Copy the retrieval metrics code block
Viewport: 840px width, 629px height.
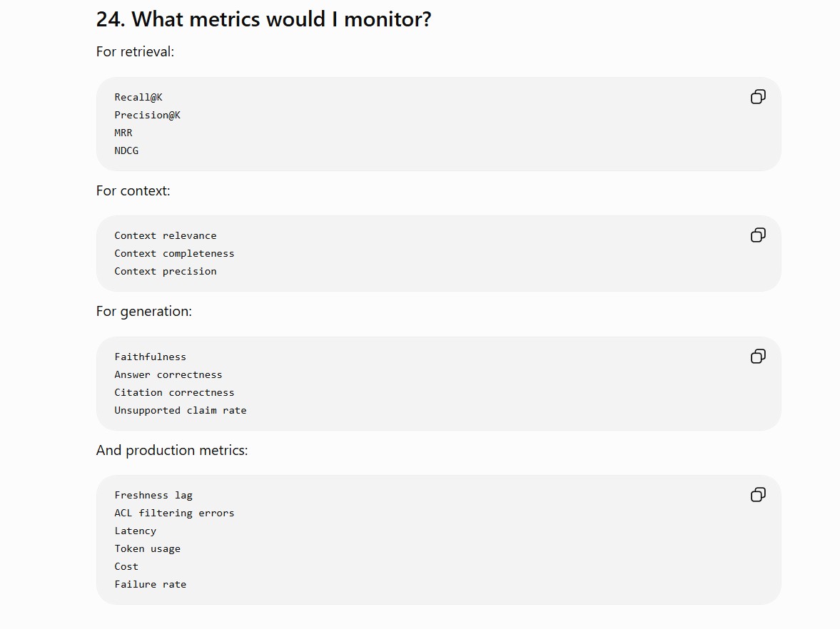[758, 97]
